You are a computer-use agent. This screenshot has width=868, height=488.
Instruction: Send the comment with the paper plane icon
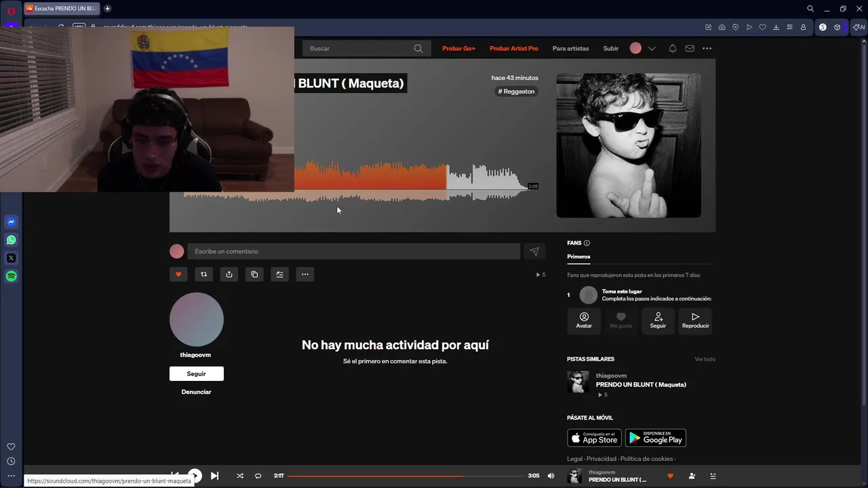[534, 251]
